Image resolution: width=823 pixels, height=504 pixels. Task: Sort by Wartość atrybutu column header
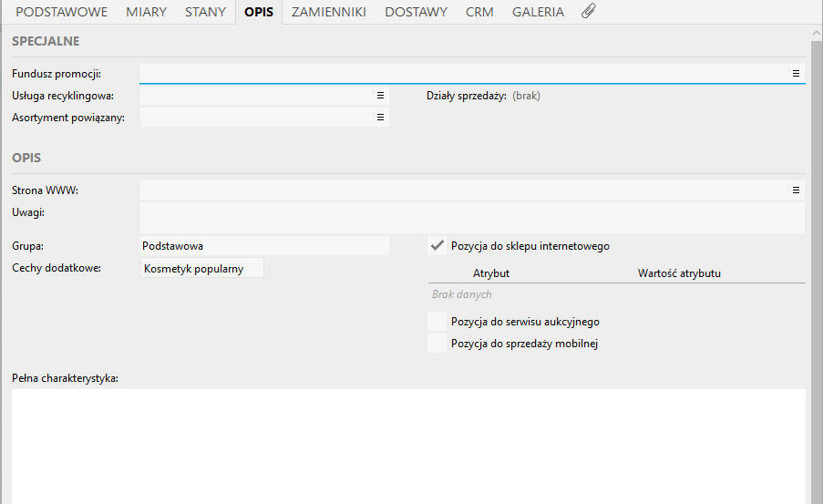coord(685,273)
